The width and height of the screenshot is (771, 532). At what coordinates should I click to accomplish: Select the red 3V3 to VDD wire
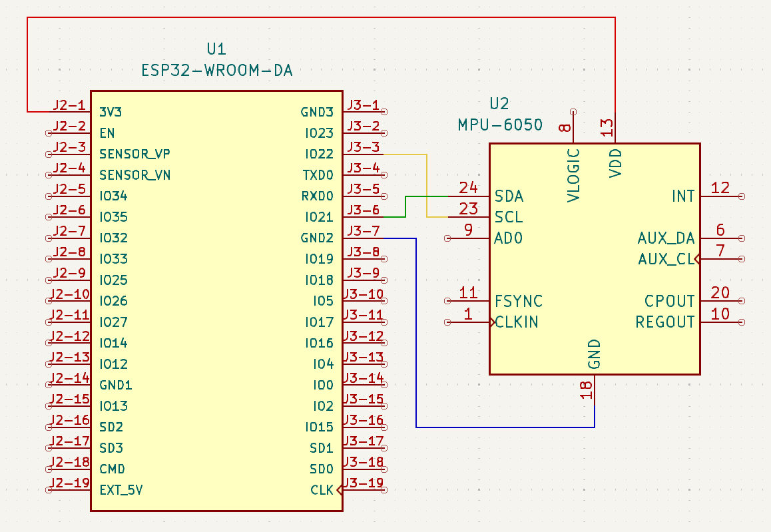coord(321,18)
